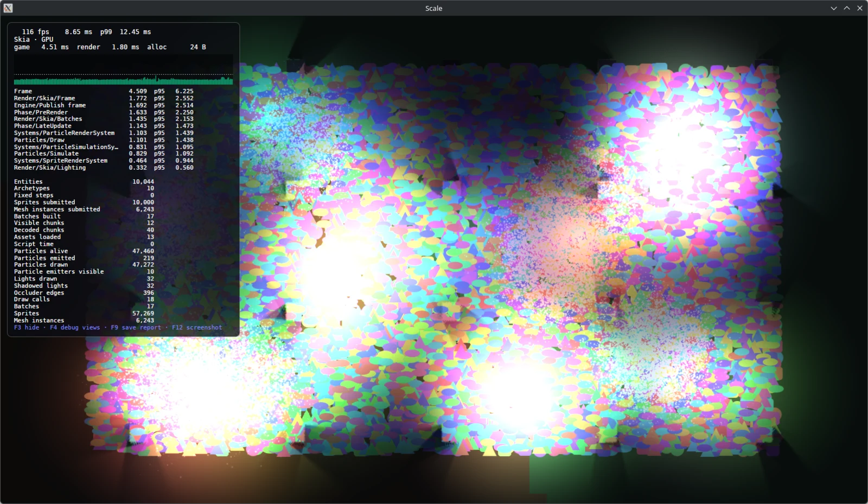Click the 'Entities' counter row
This screenshot has height=504, width=868.
pos(84,182)
